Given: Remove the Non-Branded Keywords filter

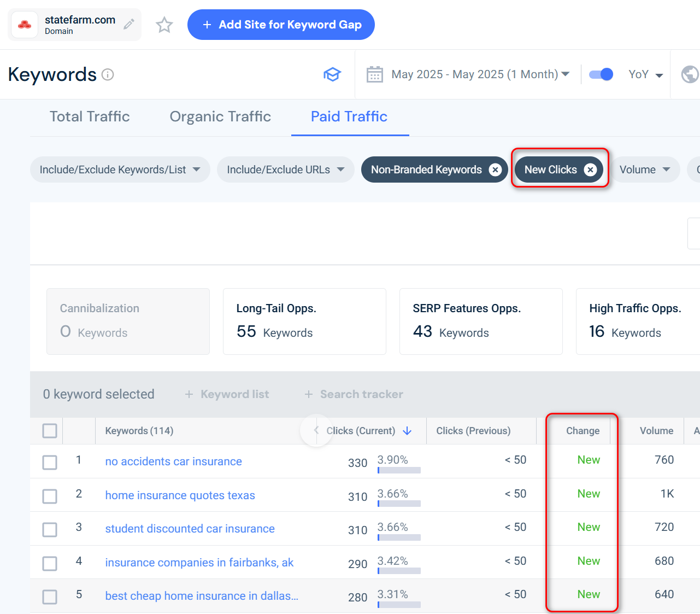Looking at the screenshot, I should 495,169.
